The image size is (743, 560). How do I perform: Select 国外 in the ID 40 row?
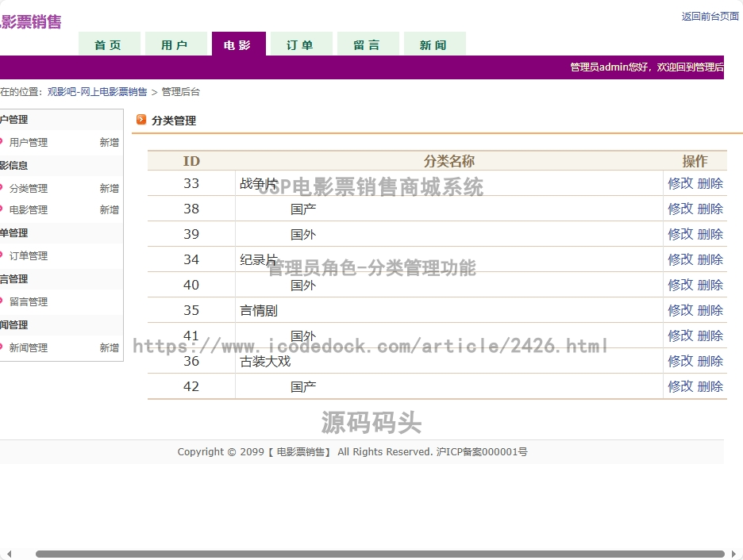tap(303, 286)
